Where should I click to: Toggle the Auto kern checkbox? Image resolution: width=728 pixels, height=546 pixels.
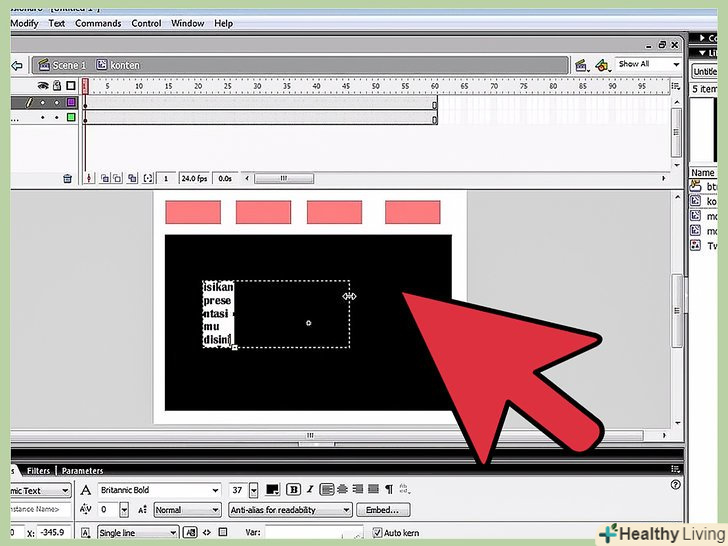377,533
